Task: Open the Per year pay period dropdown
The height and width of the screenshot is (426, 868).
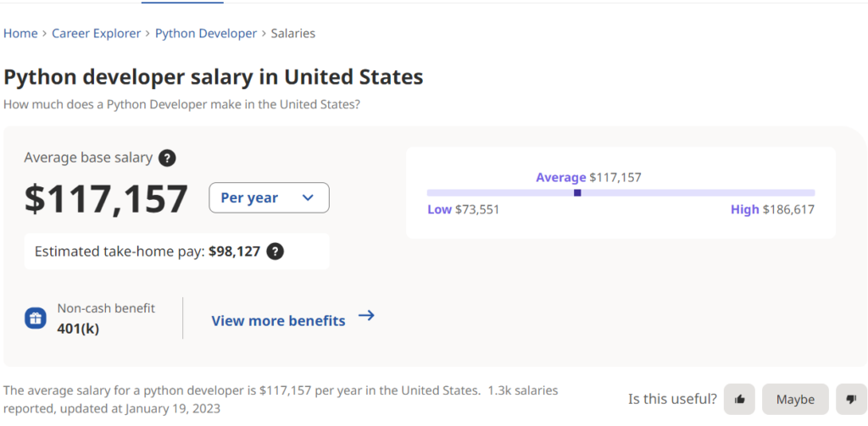Action: coord(269,198)
